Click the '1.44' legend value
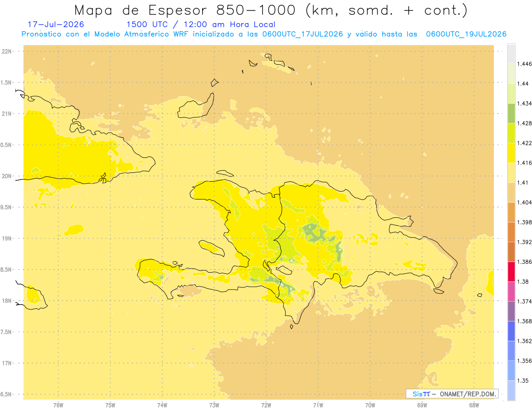The image size is (532, 411). pos(524,84)
